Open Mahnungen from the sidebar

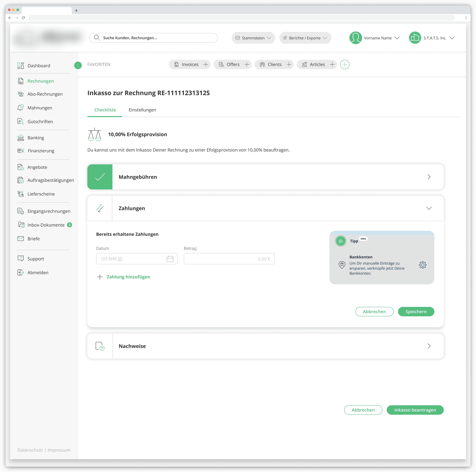(40, 108)
